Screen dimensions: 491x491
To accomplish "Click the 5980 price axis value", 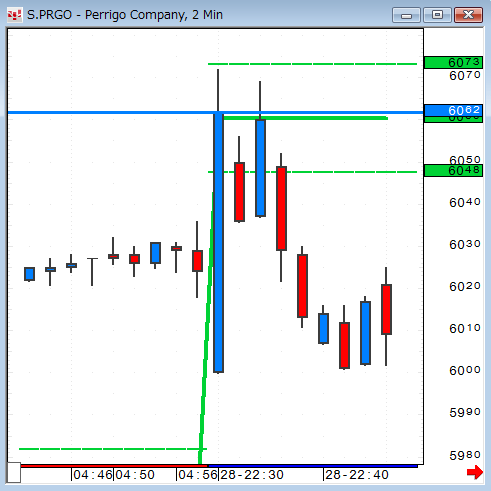I will tap(465, 455).
